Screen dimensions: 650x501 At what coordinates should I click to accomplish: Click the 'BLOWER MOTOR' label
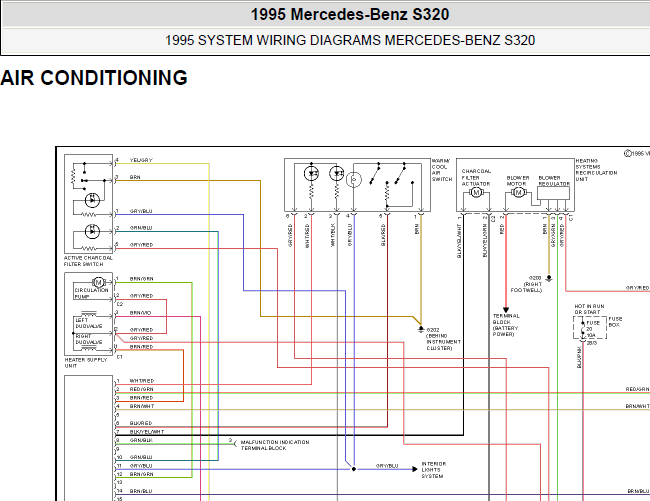(518, 181)
